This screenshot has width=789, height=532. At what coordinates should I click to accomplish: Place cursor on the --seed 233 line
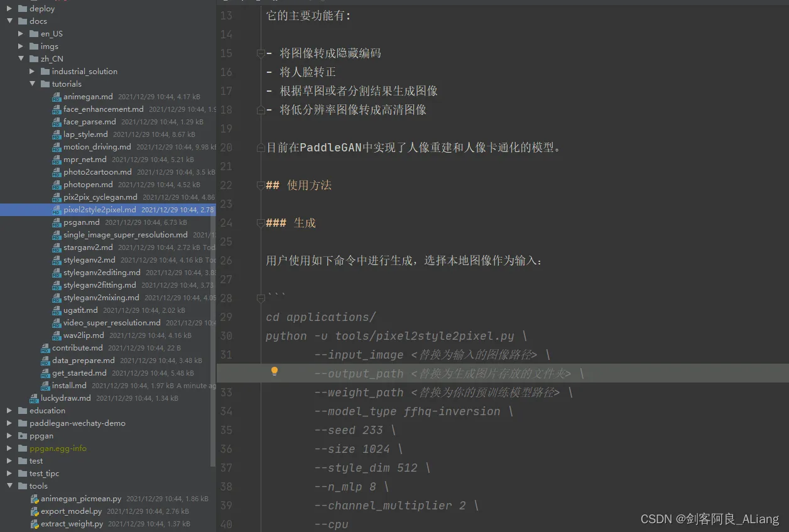click(x=355, y=430)
